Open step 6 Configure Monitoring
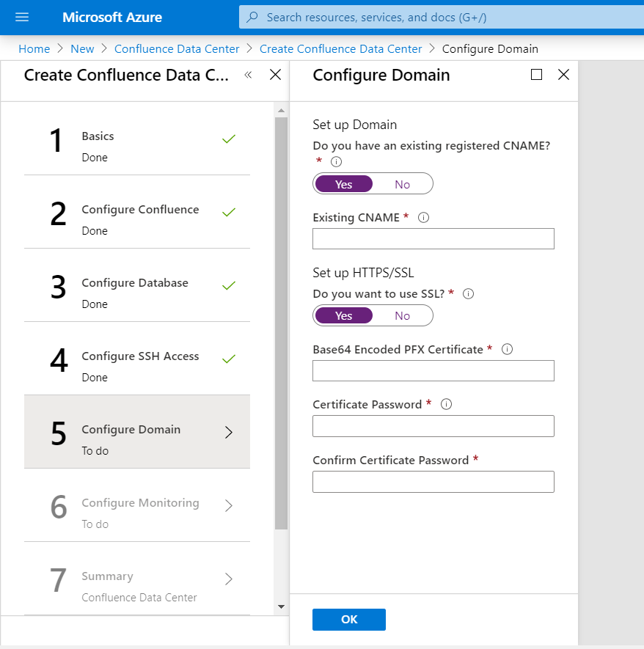This screenshot has height=649, width=644. (137, 505)
